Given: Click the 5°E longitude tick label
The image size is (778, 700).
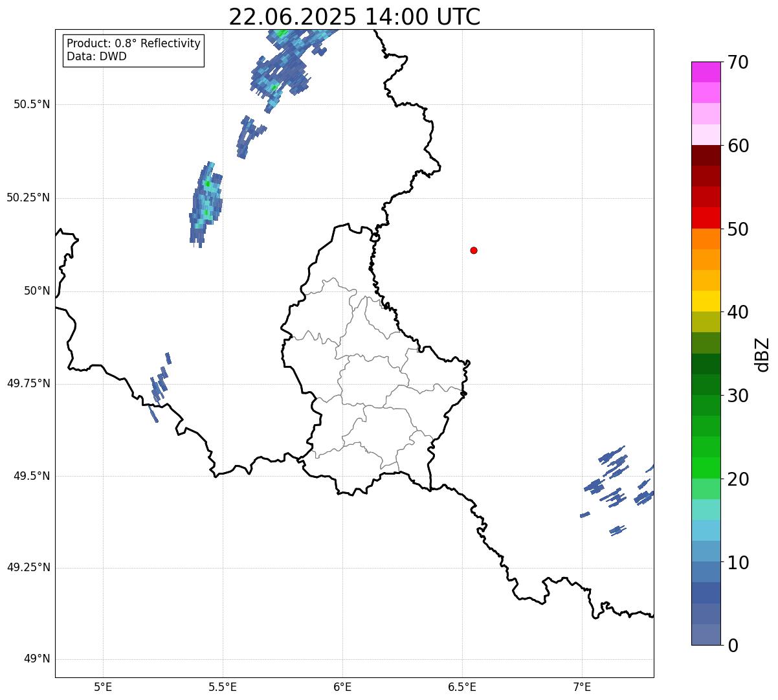Looking at the screenshot, I should (x=103, y=686).
